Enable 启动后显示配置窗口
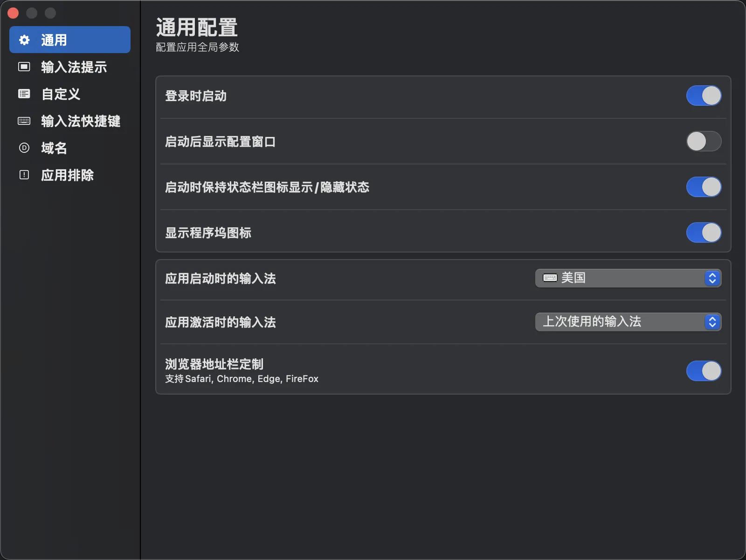The width and height of the screenshot is (746, 560). point(704,141)
